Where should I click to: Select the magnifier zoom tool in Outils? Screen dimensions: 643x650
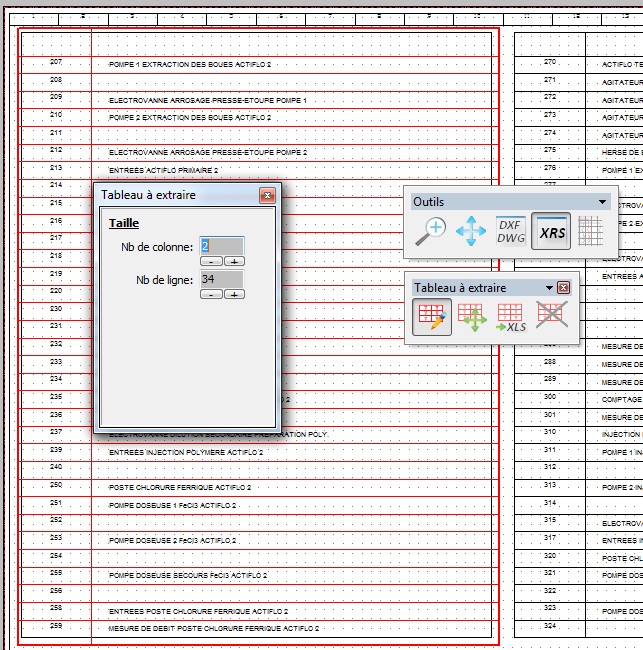pyautogui.click(x=431, y=231)
